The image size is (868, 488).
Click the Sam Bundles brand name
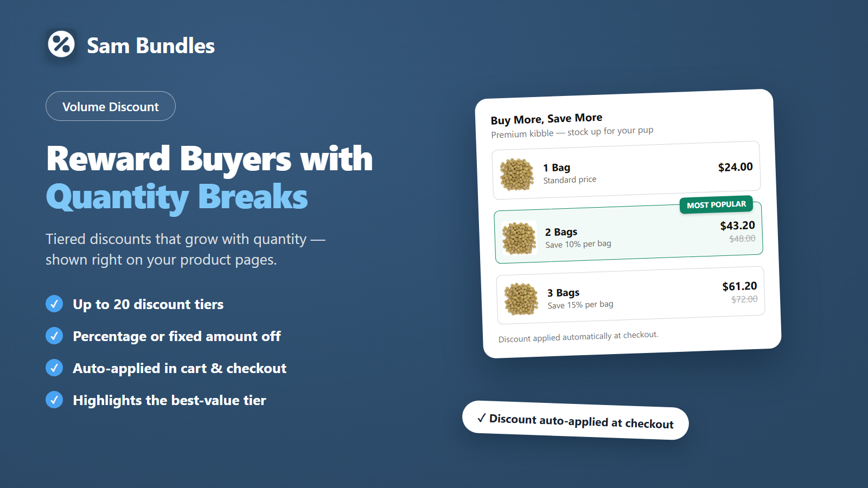pyautogui.click(x=151, y=46)
